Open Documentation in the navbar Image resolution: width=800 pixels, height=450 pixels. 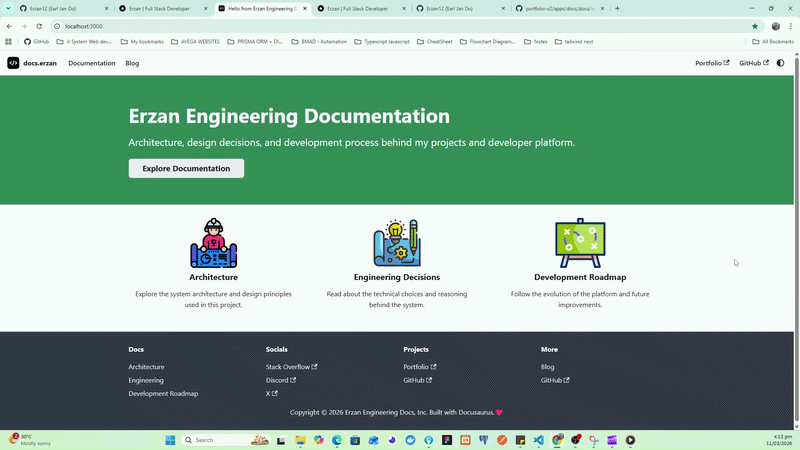tap(91, 63)
